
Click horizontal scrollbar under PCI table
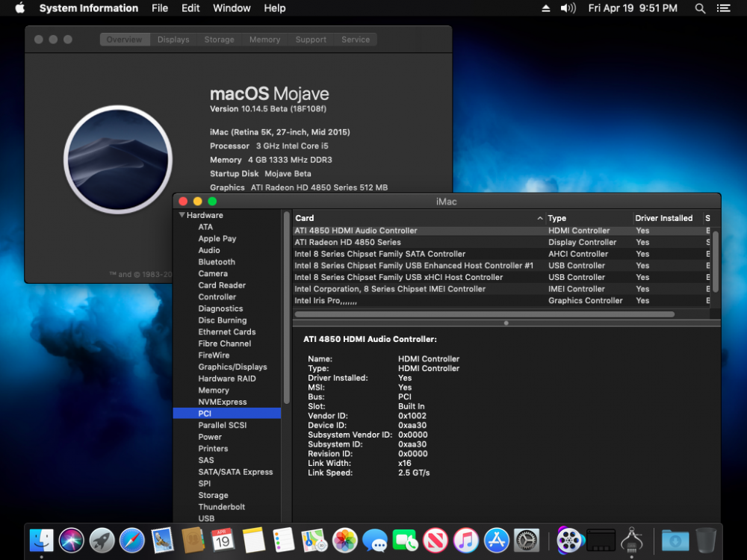pos(485,314)
